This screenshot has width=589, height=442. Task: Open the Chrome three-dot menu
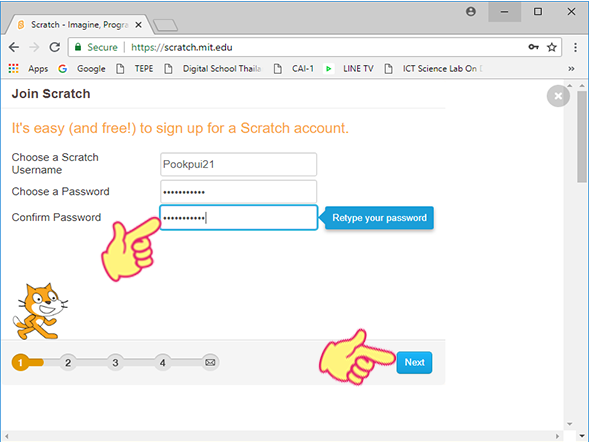click(x=575, y=47)
